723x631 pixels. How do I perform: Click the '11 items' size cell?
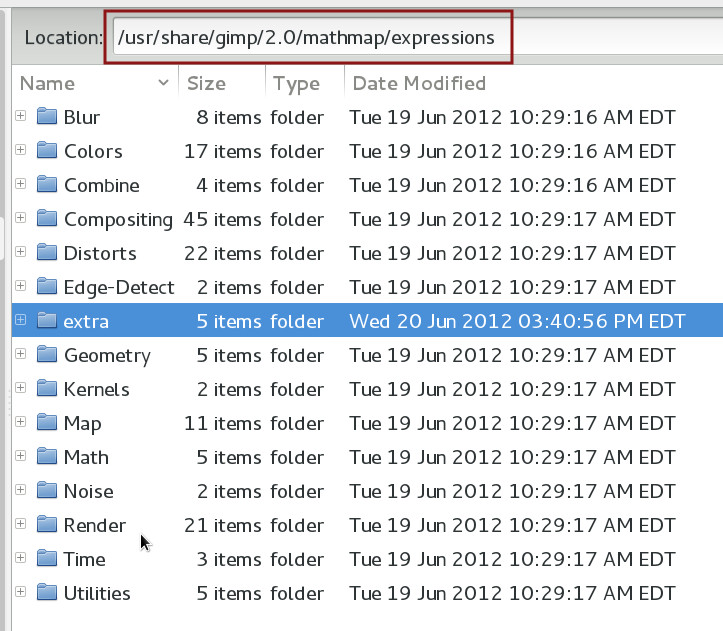click(x=223, y=423)
